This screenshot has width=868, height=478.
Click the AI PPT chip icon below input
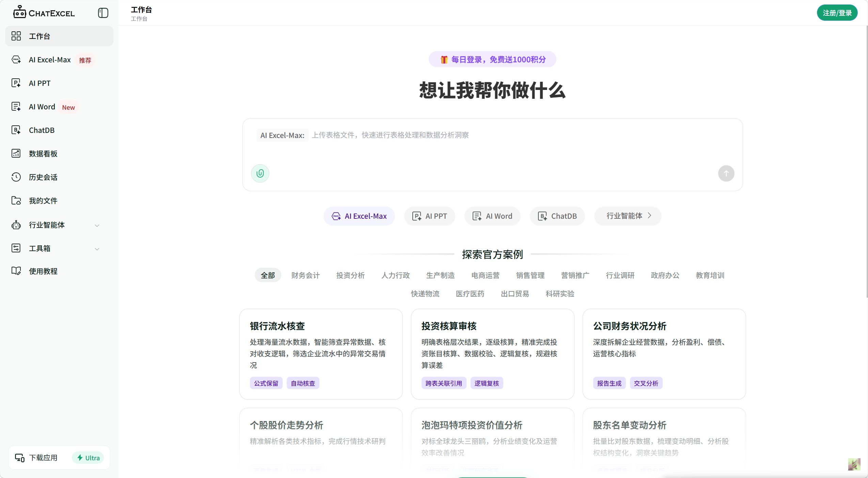point(417,216)
